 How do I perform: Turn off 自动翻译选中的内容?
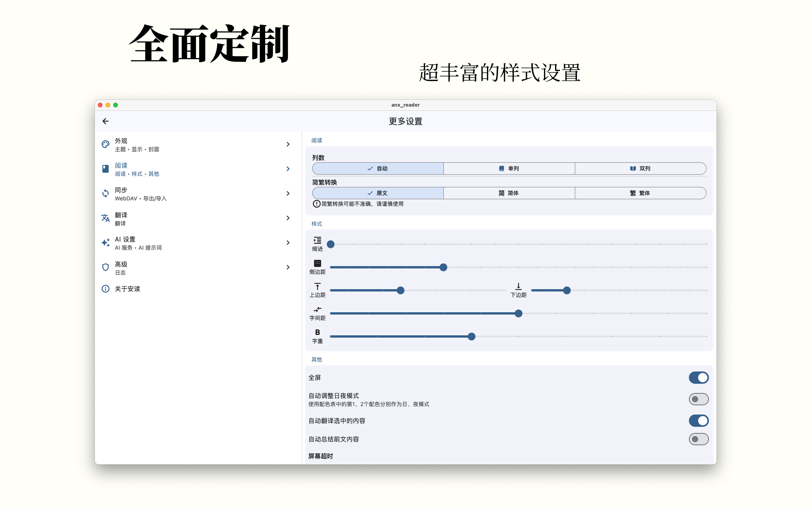point(698,420)
